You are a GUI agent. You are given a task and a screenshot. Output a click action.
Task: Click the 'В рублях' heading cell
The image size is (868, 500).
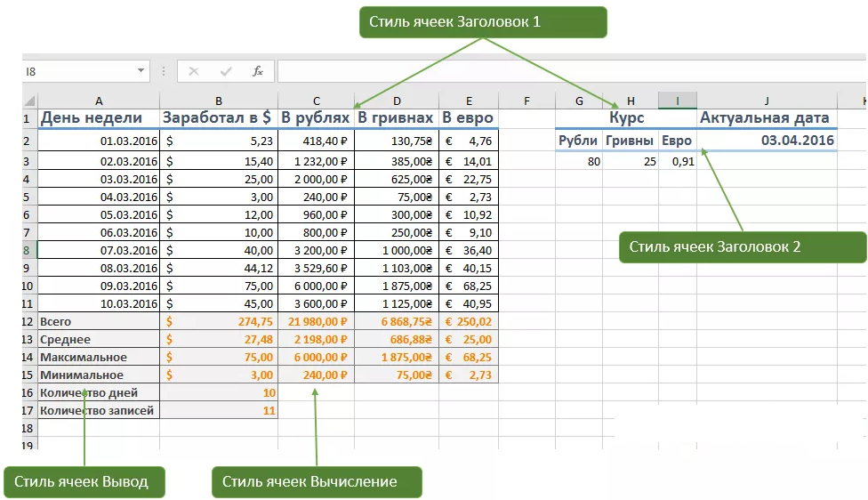coord(316,118)
